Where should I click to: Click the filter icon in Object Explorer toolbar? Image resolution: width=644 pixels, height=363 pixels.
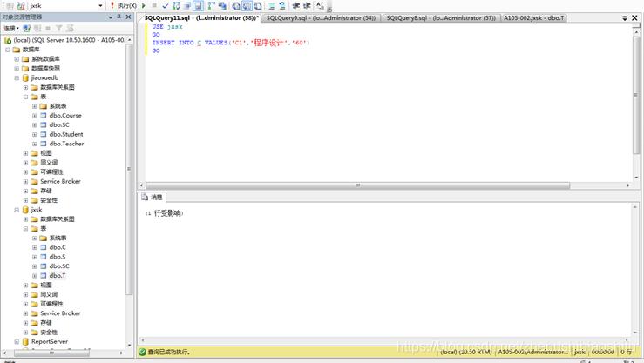tap(59, 28)
